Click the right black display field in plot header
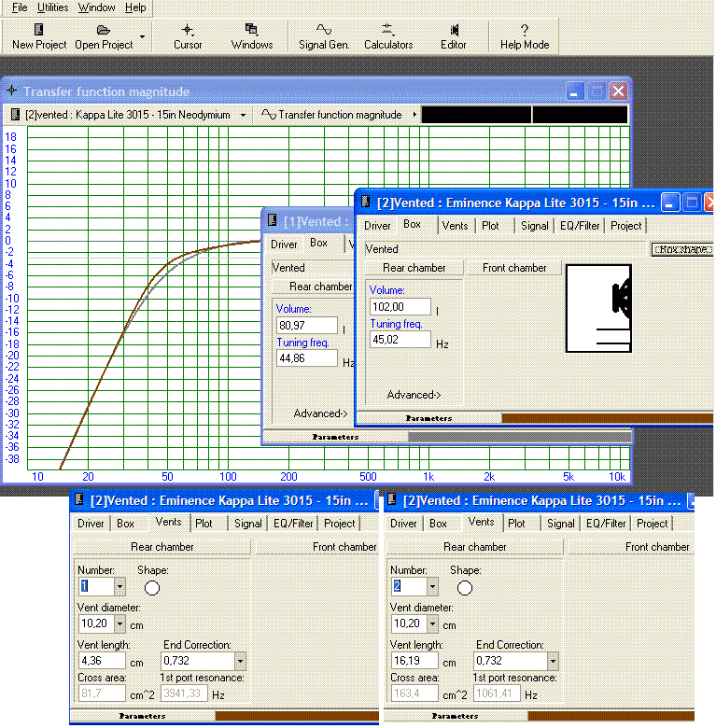The width and height of the screenshot is (716, 728). [x=580, y=114]
